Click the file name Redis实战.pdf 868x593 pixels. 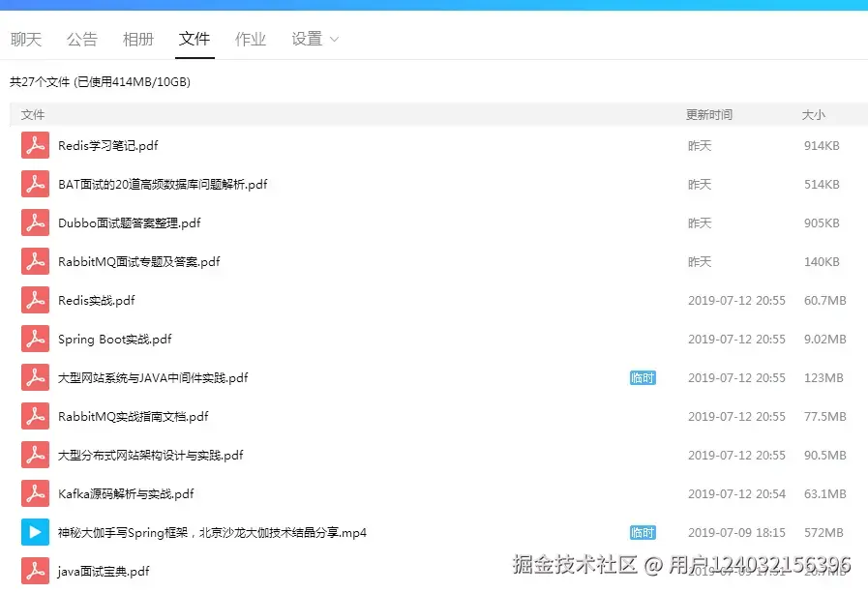pyautogui.click(x=97, y=301)
